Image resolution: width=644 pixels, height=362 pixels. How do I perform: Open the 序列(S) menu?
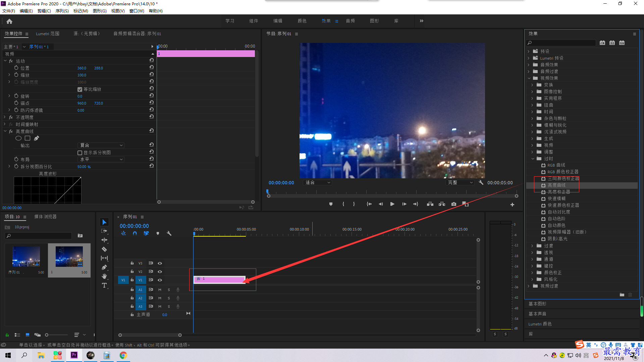point(62,11)
